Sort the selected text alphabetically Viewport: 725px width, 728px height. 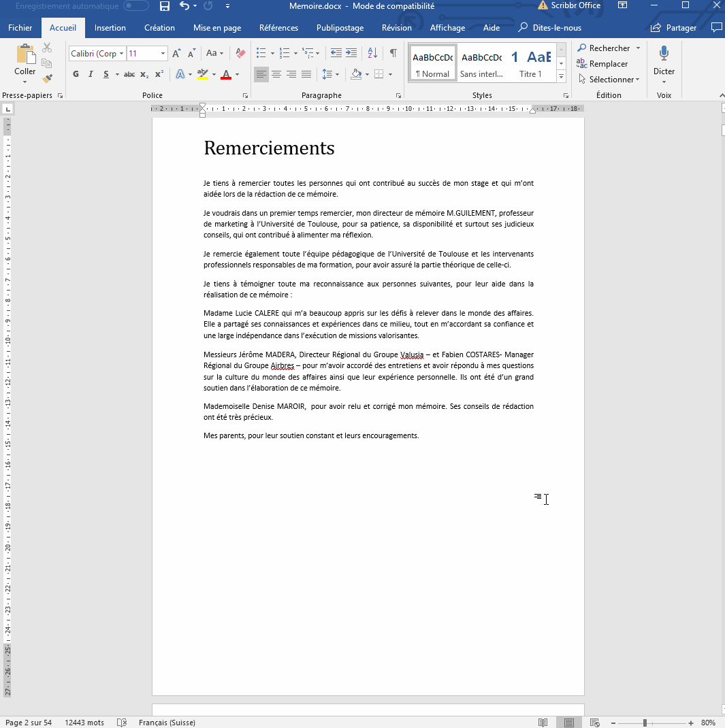point(372,53)
